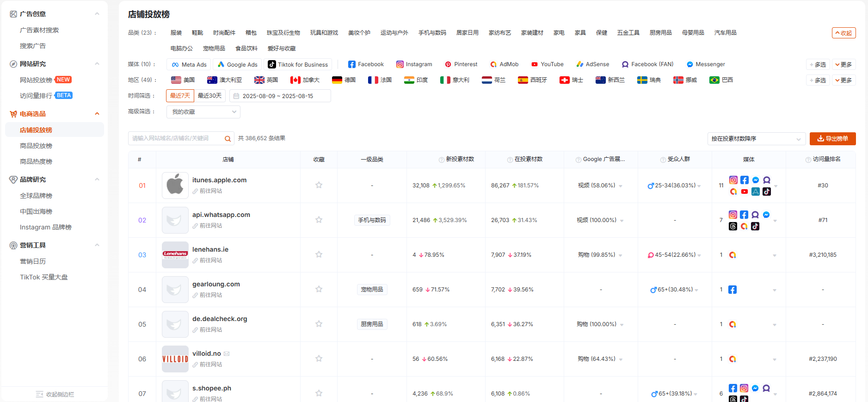The width and height of the screenshot is (868, 402).
Task: Enable 多选 for region filter
Action: pos(818,80)
